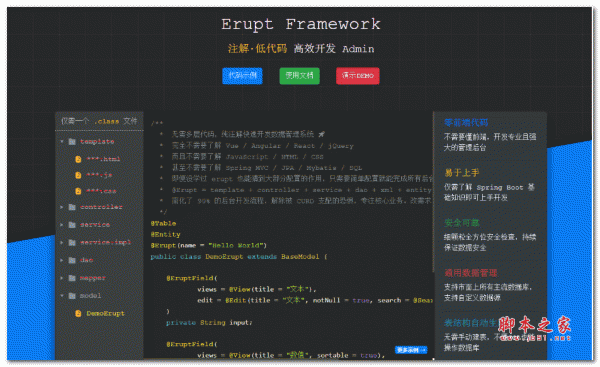
Task: Click the template folder icon
Action: point(72,142)
